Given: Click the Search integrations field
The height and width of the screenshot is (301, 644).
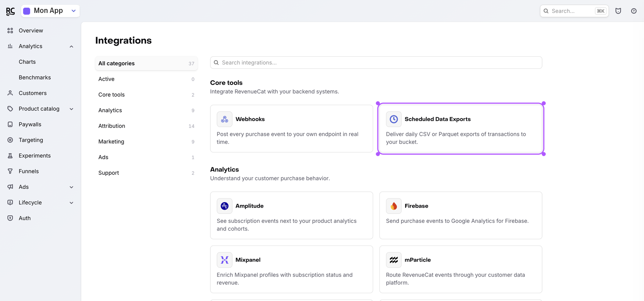Looking at the screenshot, I should 376,63.
